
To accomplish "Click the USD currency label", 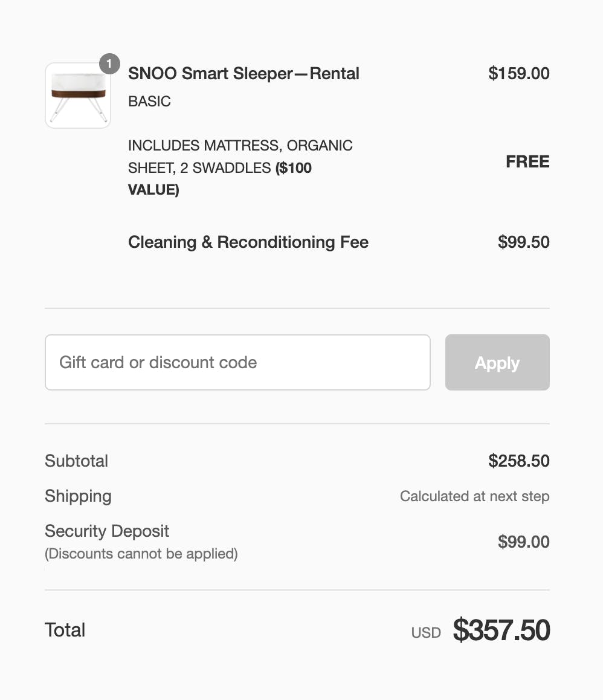I will click(426, 633).
